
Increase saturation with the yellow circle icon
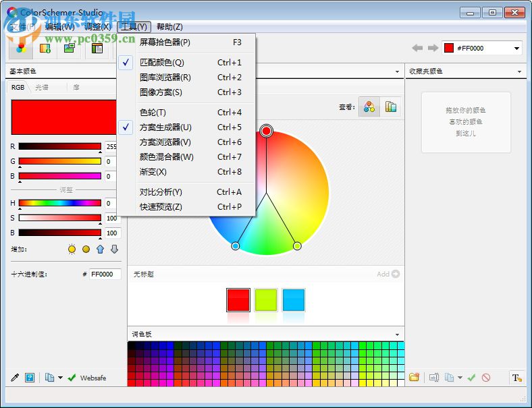point(86,250)
